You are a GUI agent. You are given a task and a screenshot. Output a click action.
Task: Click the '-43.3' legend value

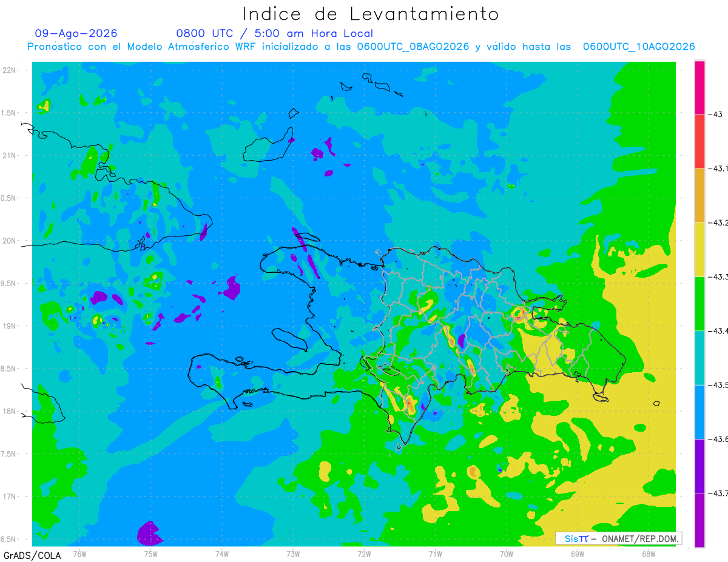(717, 276)
